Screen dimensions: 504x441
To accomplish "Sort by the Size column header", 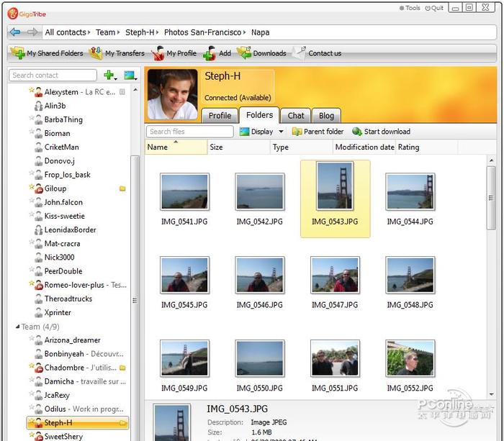I will pyautogui.click(x=238, y=147).
